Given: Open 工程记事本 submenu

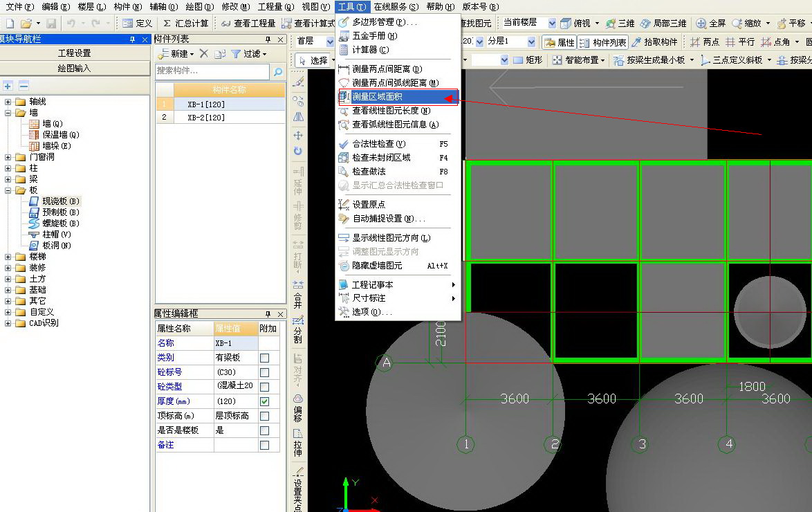Looking at the screenshot, I should (398, 285).
